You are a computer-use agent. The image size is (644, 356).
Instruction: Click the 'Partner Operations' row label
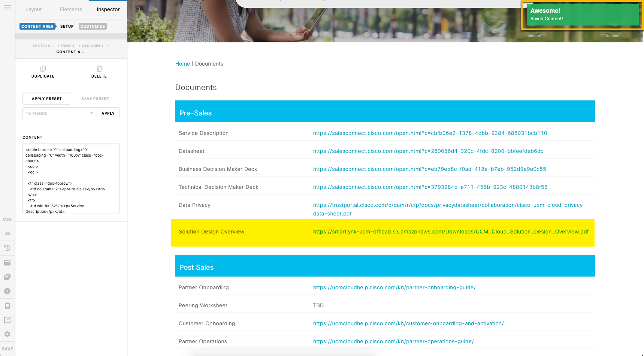coord(203,341)
